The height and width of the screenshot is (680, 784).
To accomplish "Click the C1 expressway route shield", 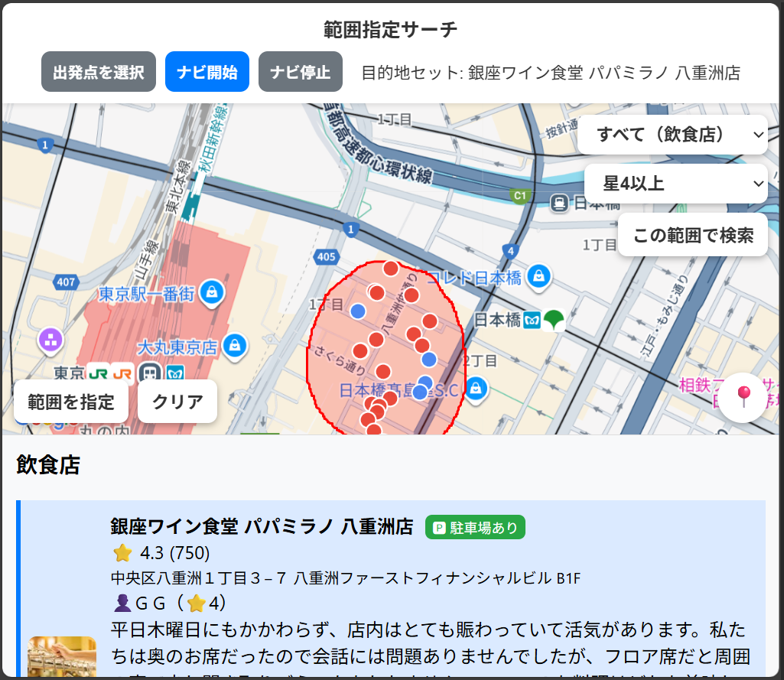I will pos(520,196).
